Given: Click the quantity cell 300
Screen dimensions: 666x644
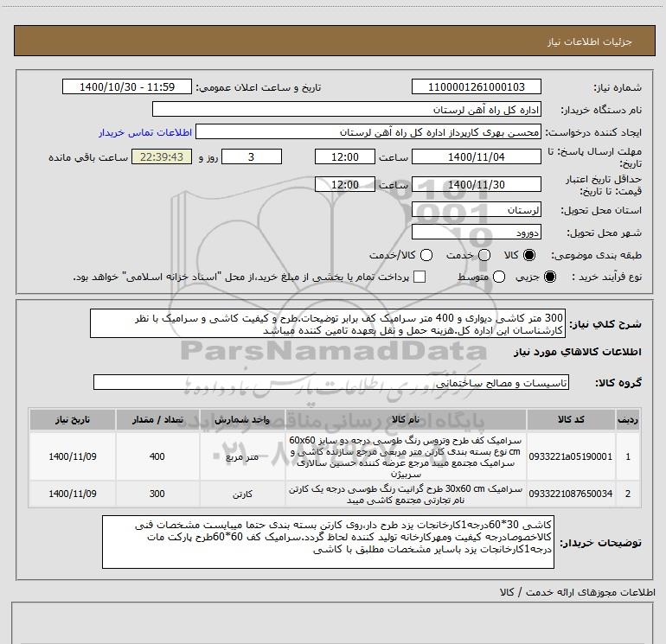Looking at the screenshot, I should click(157, 494).
